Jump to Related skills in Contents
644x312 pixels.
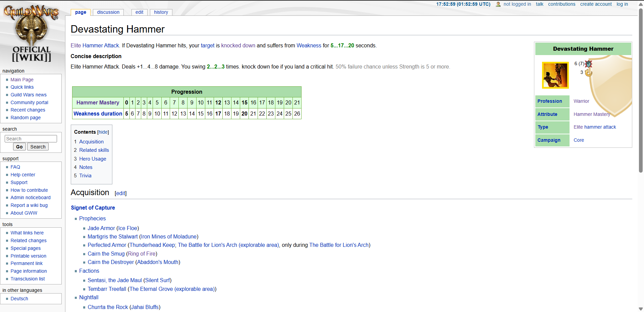coord(94,150)
